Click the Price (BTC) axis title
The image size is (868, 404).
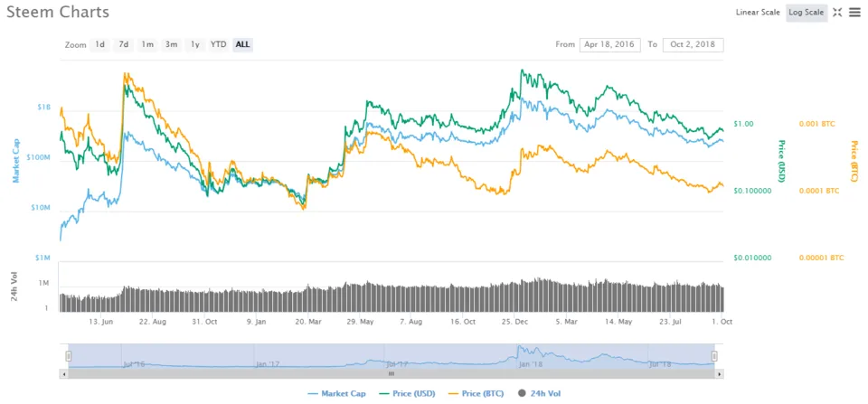pos(854,161)
